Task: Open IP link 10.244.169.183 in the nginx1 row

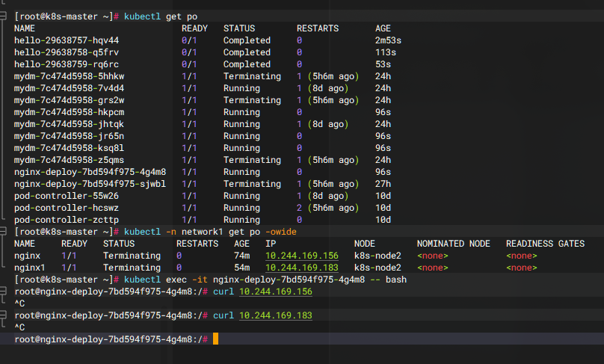Action: [301, 268]
